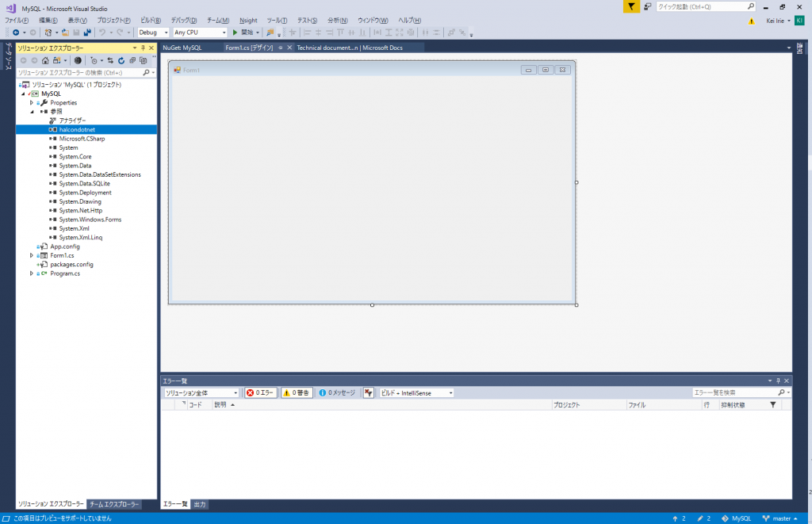812x524 pixels.
Task: Select the Home icon in Solution Explorer toolbar
Action: tap(45, 60)
